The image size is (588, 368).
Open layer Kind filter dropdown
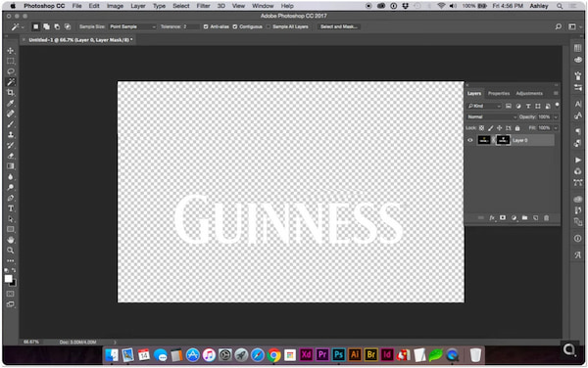coord(484,107)
